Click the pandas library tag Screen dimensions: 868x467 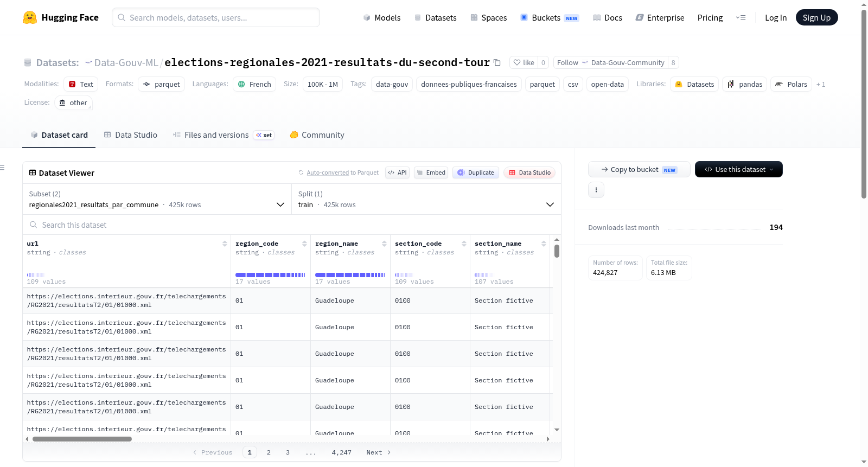[x=745, y=84]
